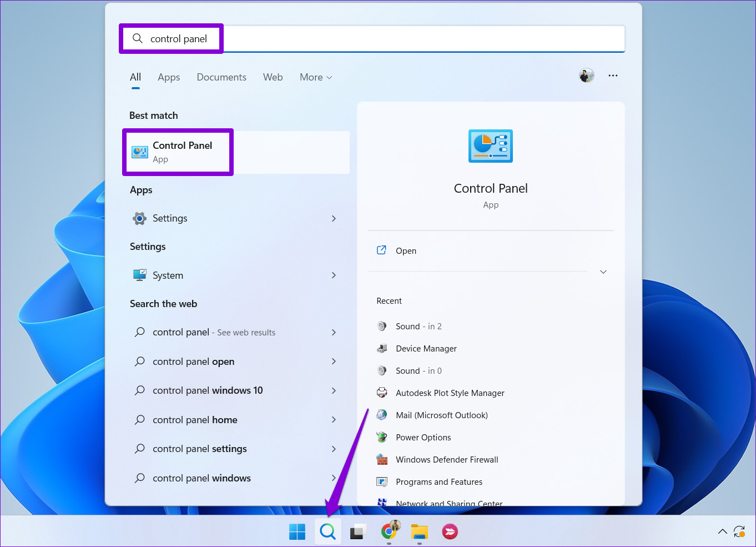
Task: Click See web results for control panel
Action: [214, 332]
